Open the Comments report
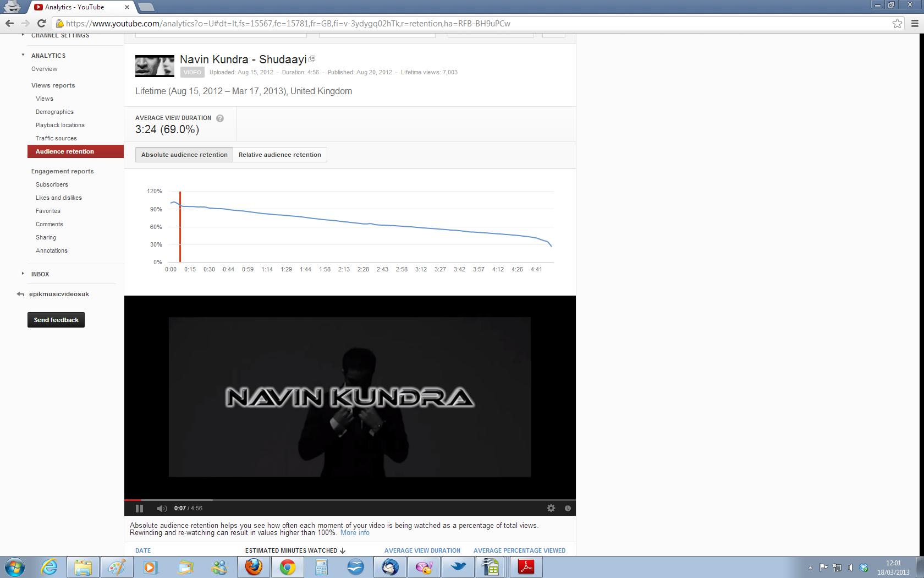This screenshot has height=578, width=924. click(x=50, y=224)
